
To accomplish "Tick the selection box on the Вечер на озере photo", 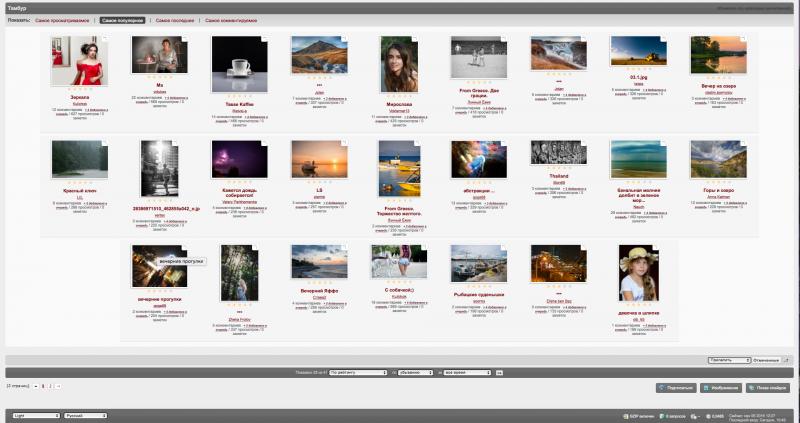I will click(744, 39).
